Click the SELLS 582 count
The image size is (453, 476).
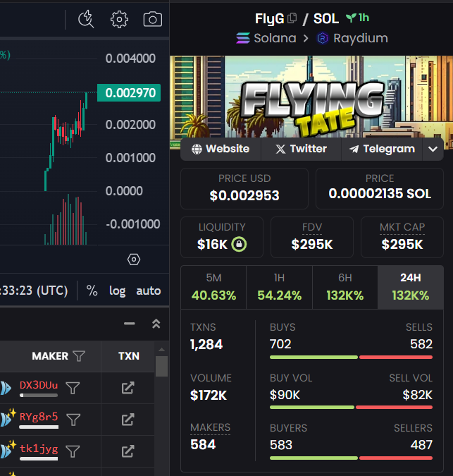[421, 344]
